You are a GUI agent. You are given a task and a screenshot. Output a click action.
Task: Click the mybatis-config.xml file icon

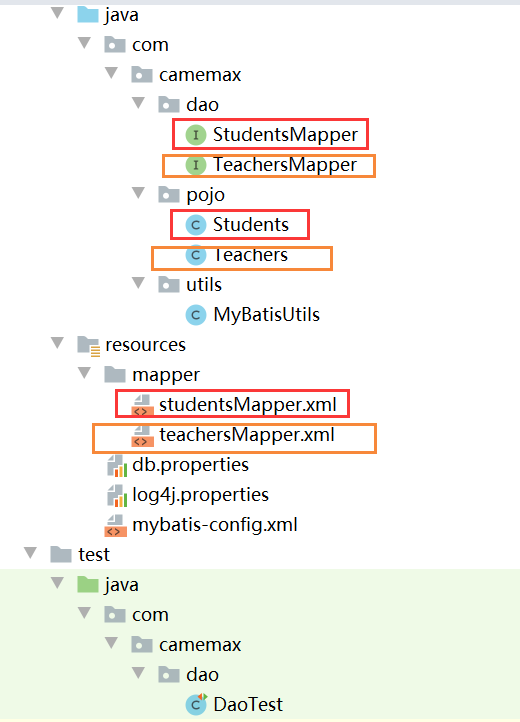tap(115, 525)
